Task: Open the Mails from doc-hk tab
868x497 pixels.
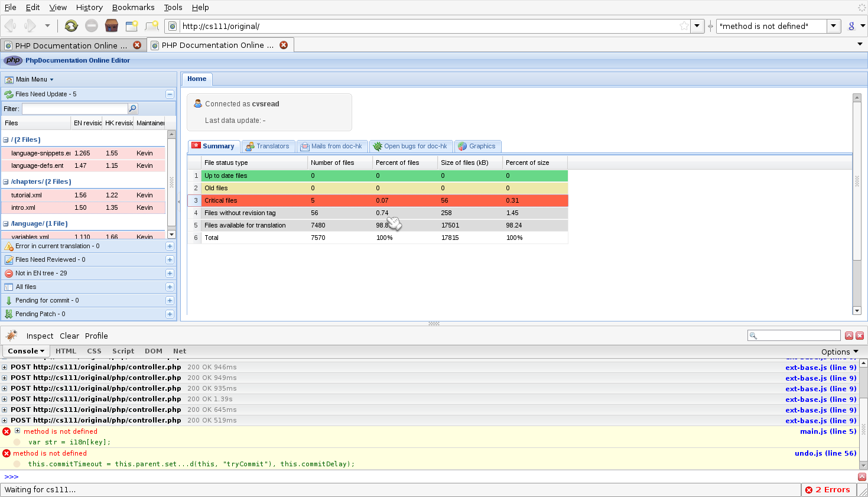Action: click(331, 147)
